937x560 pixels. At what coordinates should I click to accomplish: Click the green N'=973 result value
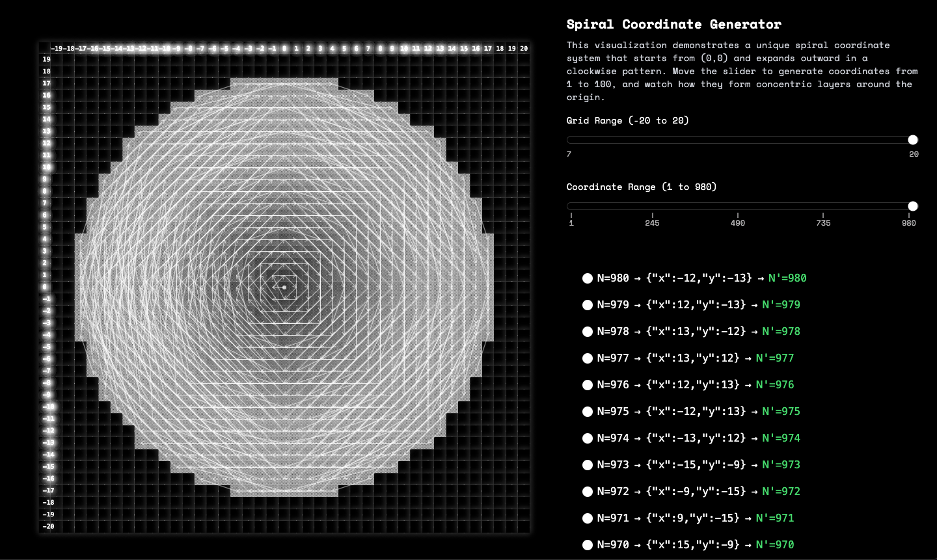point(781,465)
